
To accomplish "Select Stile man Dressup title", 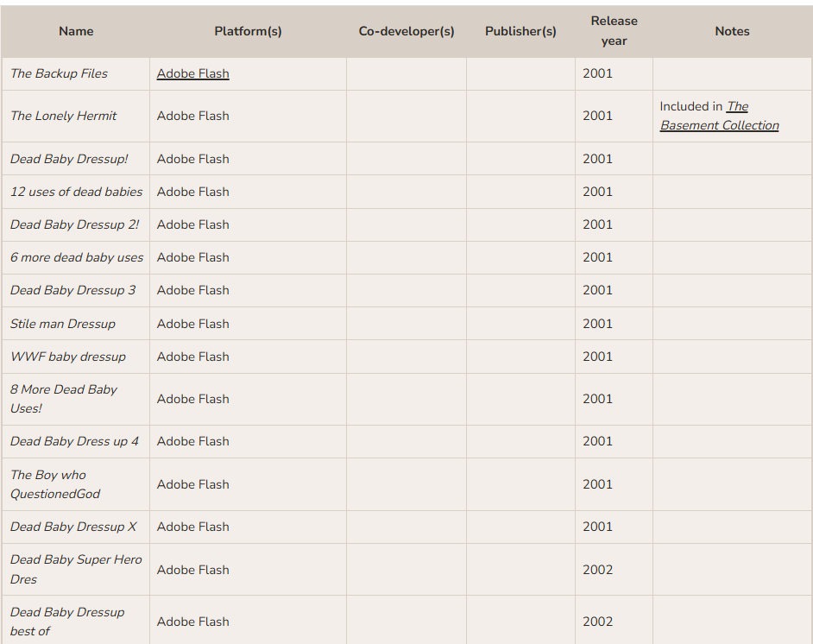I will click(63, 324).
